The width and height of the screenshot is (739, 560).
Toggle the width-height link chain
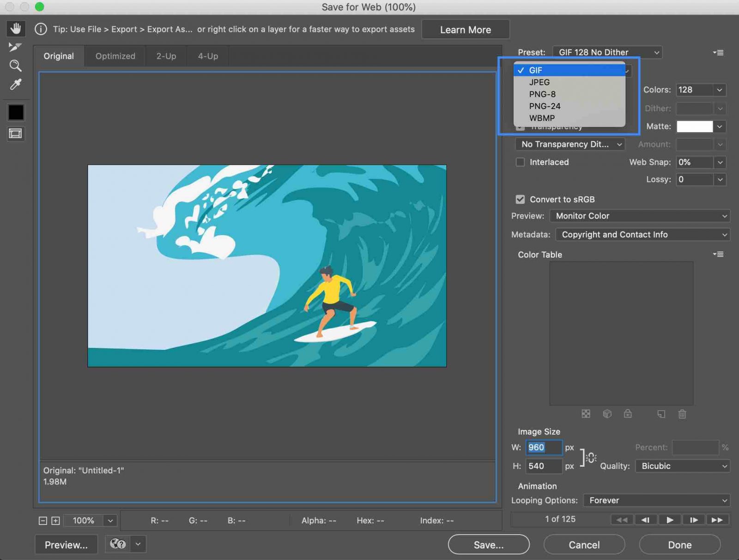point(590,457)
